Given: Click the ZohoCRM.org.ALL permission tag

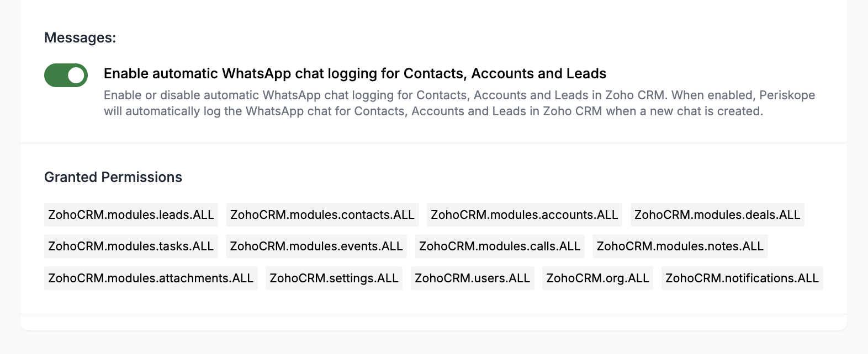Looking at the screenshot, I should pyautogui.click(x=597, y=278).
